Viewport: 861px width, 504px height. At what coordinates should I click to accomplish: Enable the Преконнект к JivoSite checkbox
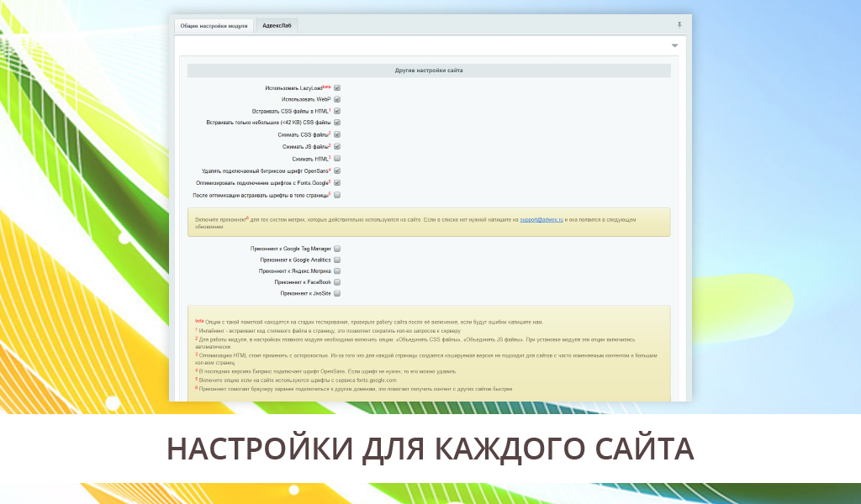point(337,294)
